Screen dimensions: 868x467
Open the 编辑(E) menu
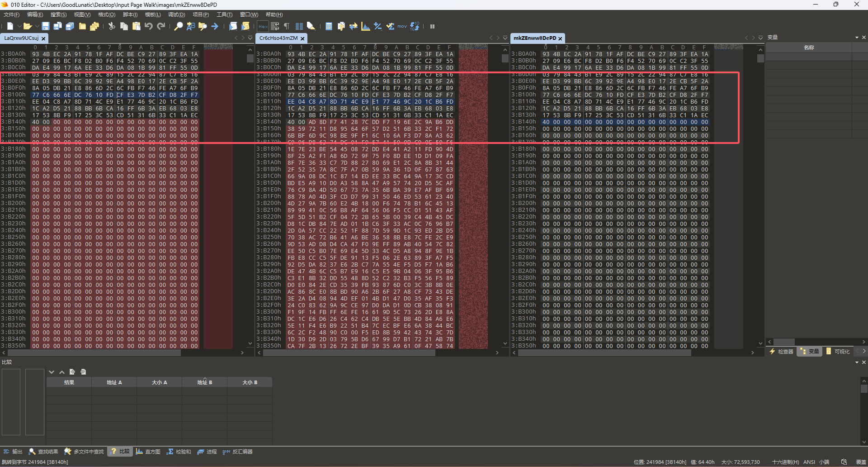pyautogui.click(x=35, y=15)
